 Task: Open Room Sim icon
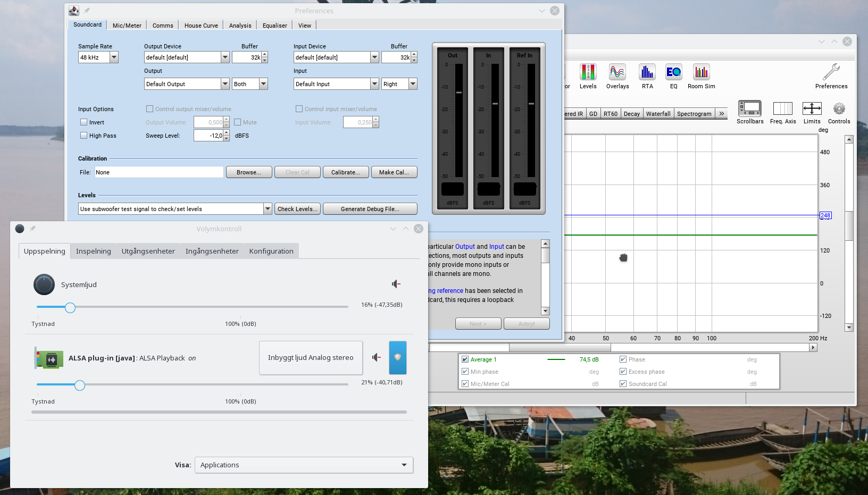click(x=701, y=72)
